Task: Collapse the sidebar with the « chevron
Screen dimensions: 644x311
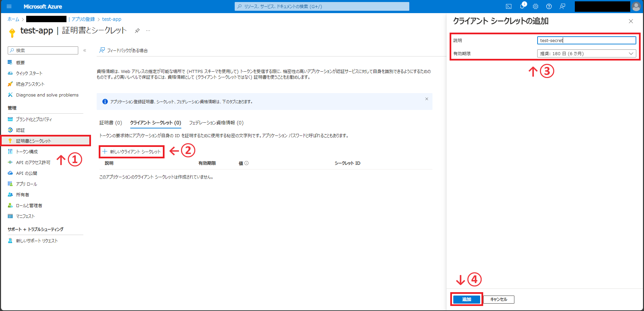Action: pyautogui.click(x=85, y=50)
